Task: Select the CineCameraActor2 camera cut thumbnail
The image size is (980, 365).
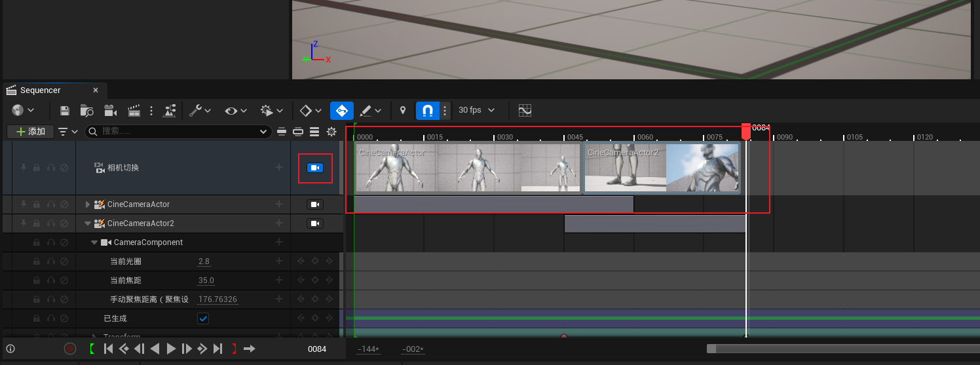Action: click(662, 168)
